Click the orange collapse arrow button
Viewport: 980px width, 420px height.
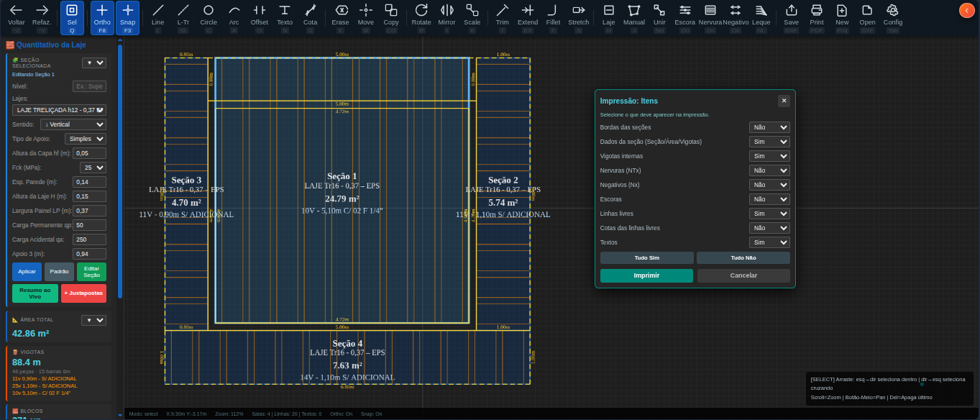(x=967, y=10)
